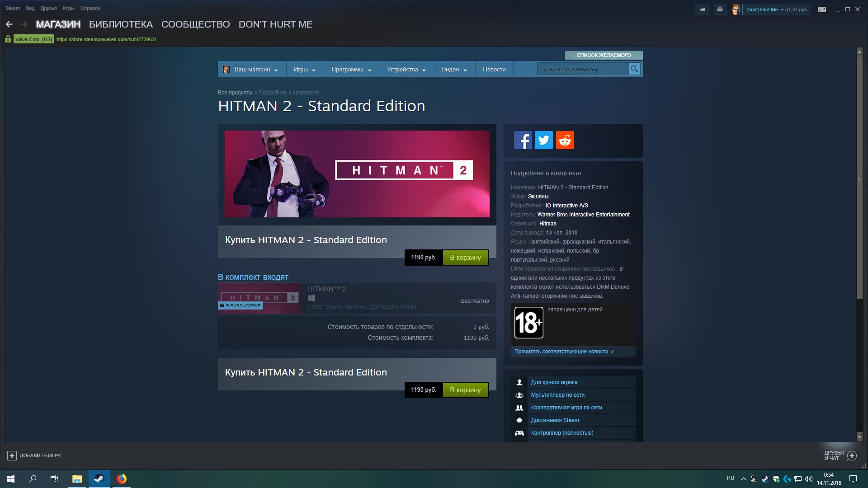Share the page via Twitter icon
Screen dimensions: 868x488
click(x=543, y=140)
